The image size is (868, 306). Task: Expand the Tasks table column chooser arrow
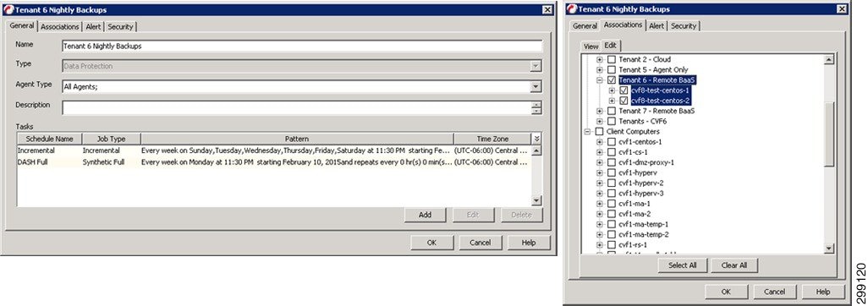point(536,139)
